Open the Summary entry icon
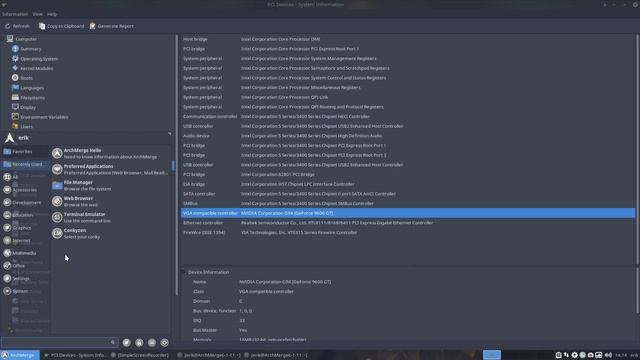This screenshot has height=360, width=640. (x=15, y=49)
